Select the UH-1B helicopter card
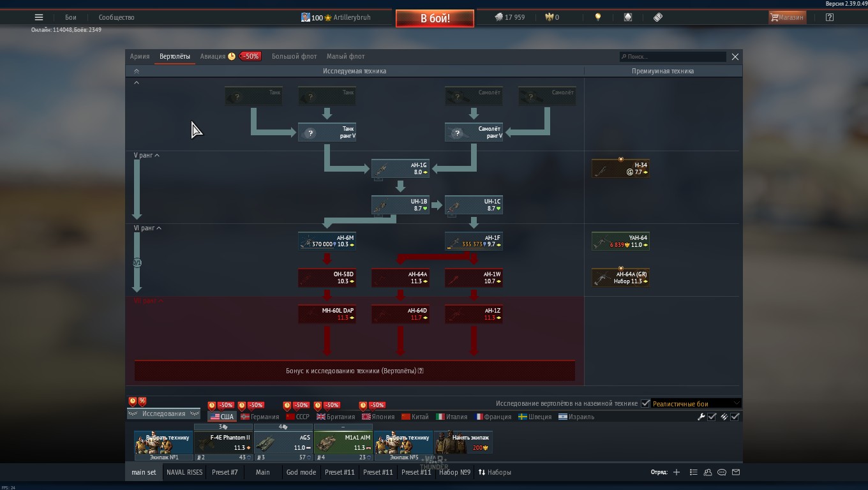The width and height of the screenshot is (868, 490). click(x=400, y=205)
